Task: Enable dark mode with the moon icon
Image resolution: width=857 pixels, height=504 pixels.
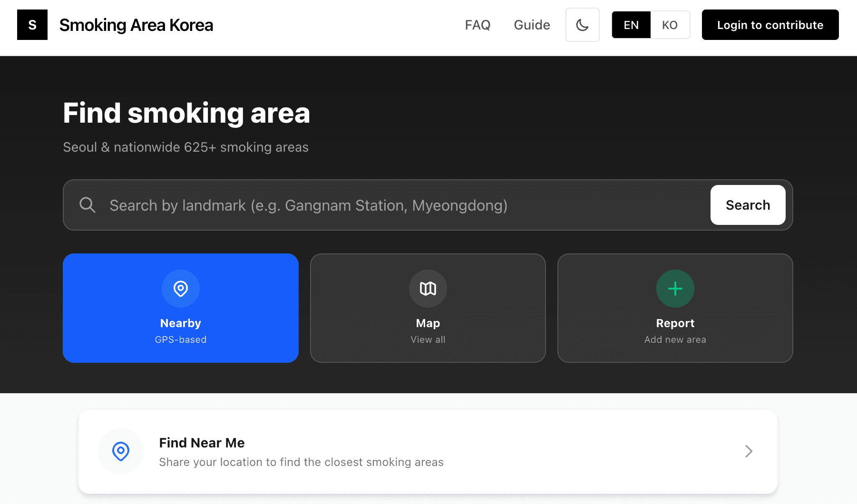Action: 582,25
